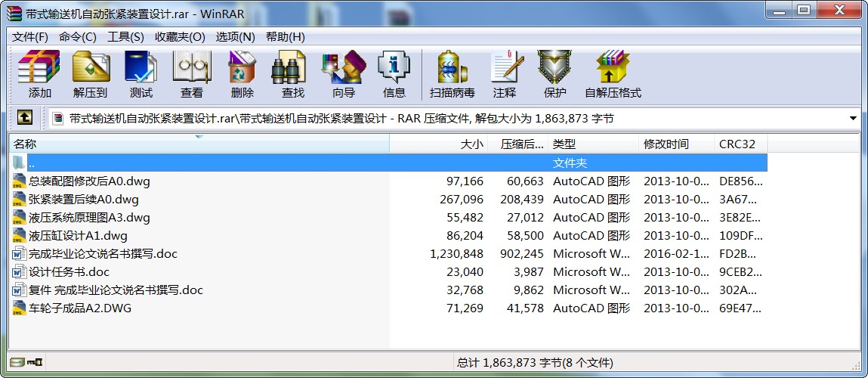Click size value 1,230,848
This screenshot has width=868, height=378.
[457, 254]
